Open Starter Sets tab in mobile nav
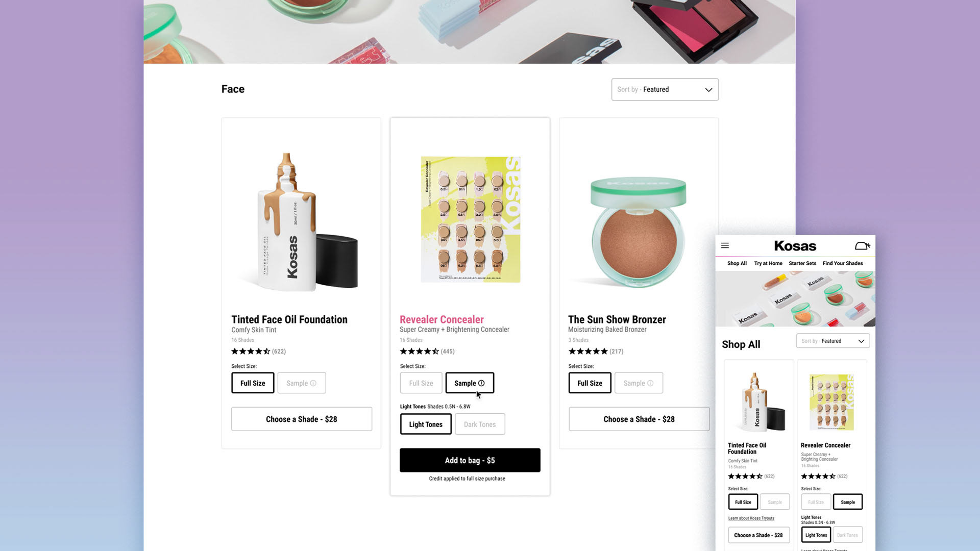The height and width of the screenshot is (551, 980). point(802,263)
